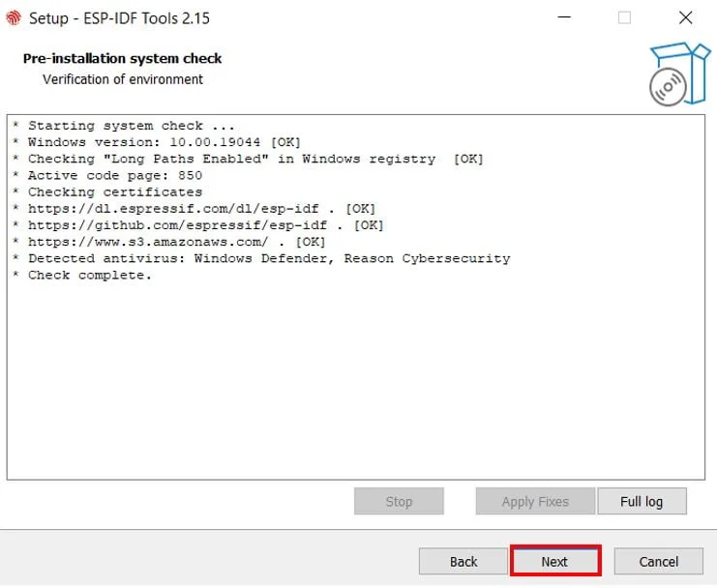Screen dimensions: 717x588
Task: Close the setup window with the X
Action: (685, 17)
